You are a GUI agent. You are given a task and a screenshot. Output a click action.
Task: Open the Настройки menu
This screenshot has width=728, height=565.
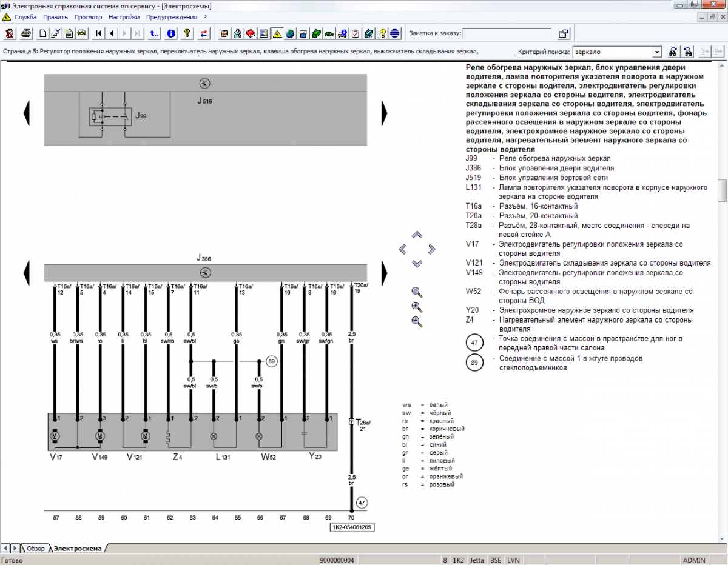[124, 17]
